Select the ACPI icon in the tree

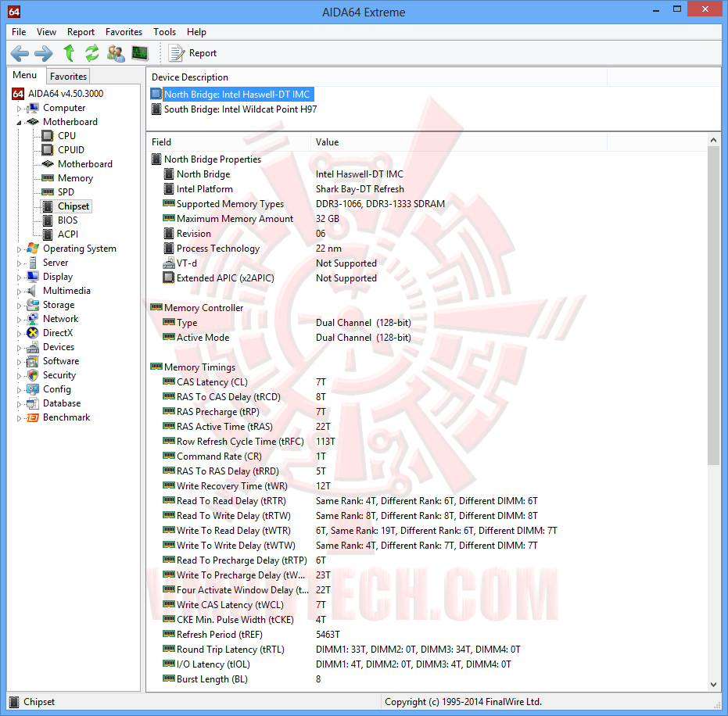tap(48, 234)
